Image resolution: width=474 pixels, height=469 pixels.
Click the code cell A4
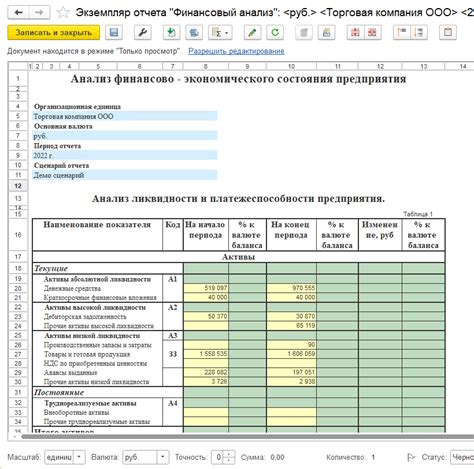[172, 403]
